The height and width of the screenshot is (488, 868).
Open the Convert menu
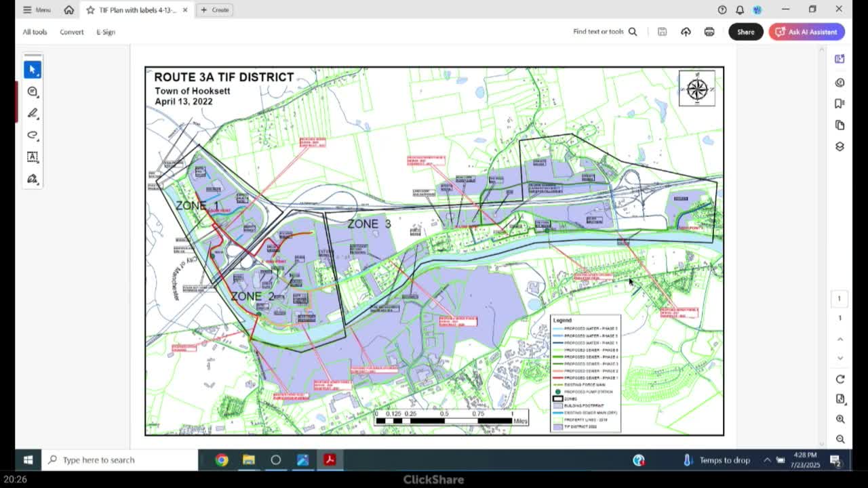click(x=71, y=32)
